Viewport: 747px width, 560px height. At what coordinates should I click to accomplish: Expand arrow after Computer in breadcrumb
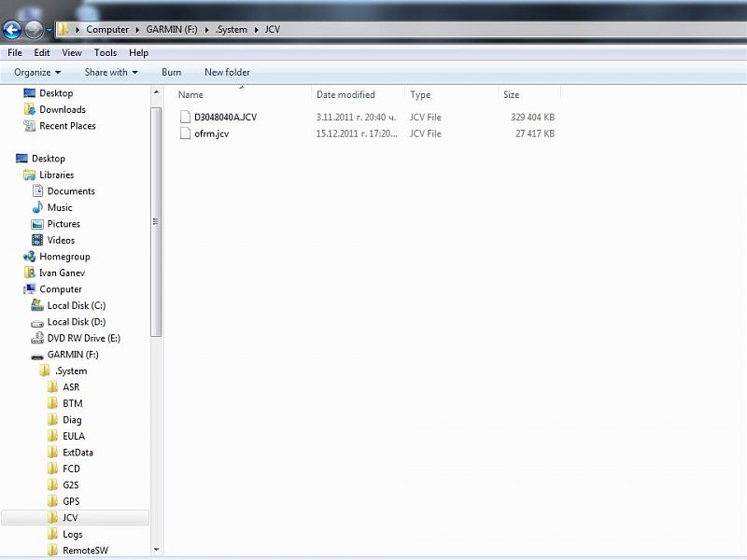pos(137,30)
